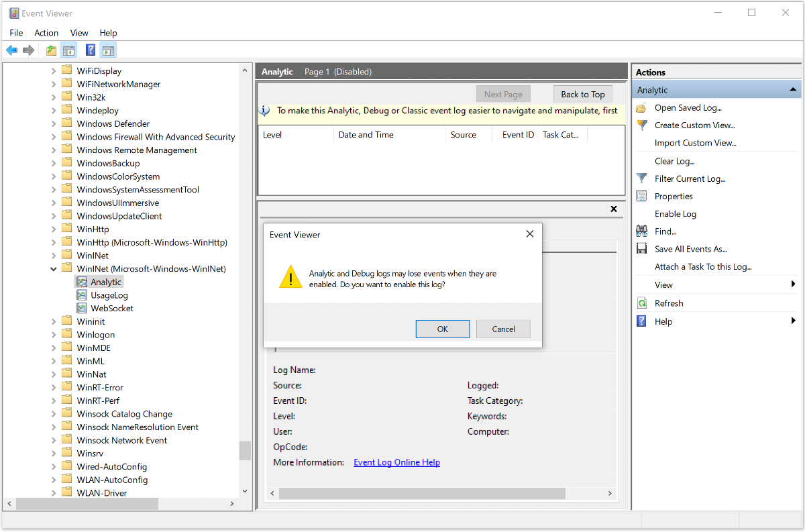Expand the Wininit tree node
805x532 pixels.
tap(54, 321)
